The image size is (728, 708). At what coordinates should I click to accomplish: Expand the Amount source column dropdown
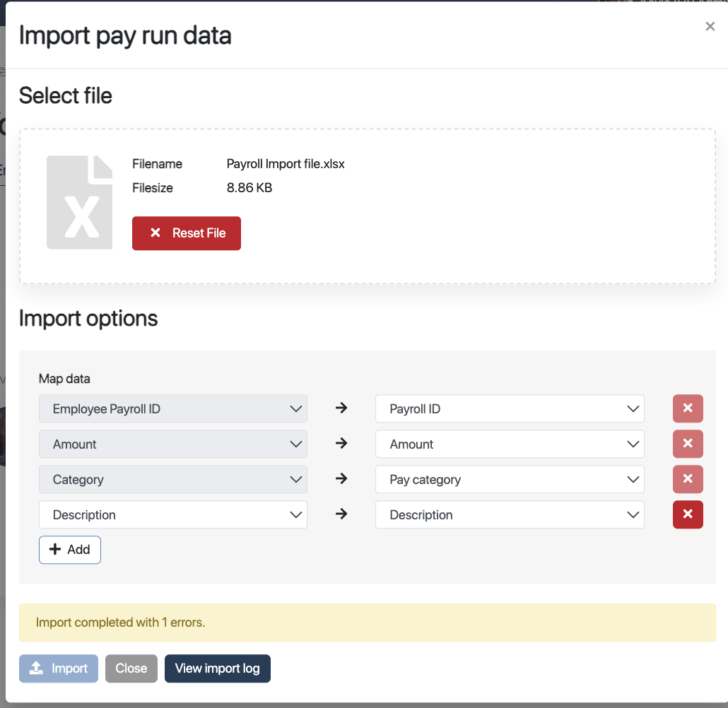[x=172, y=444]
